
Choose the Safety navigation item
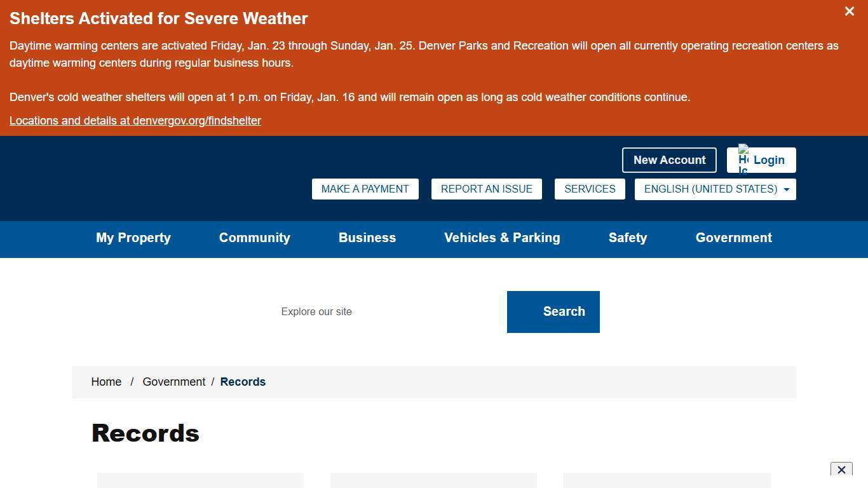[627, 238]
